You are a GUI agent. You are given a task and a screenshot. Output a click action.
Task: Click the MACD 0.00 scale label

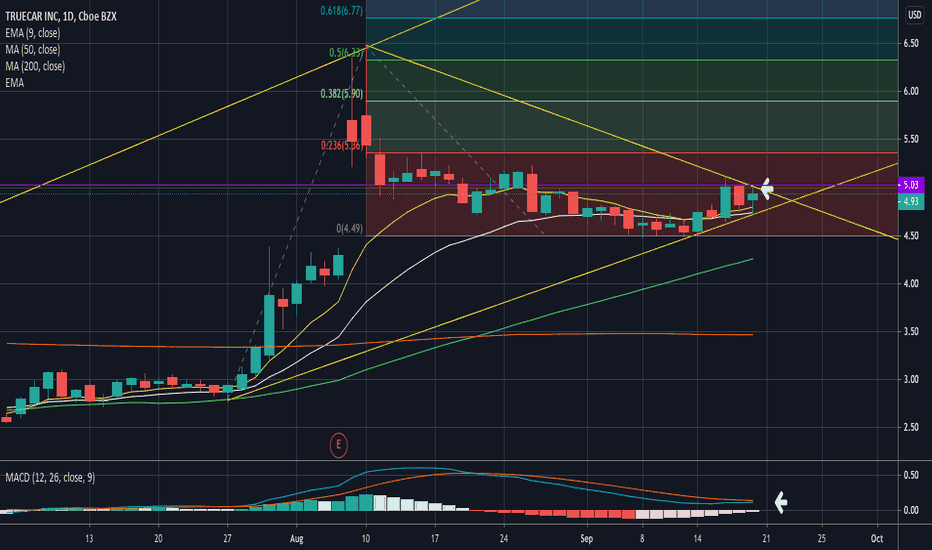click(x=911, y=510)
